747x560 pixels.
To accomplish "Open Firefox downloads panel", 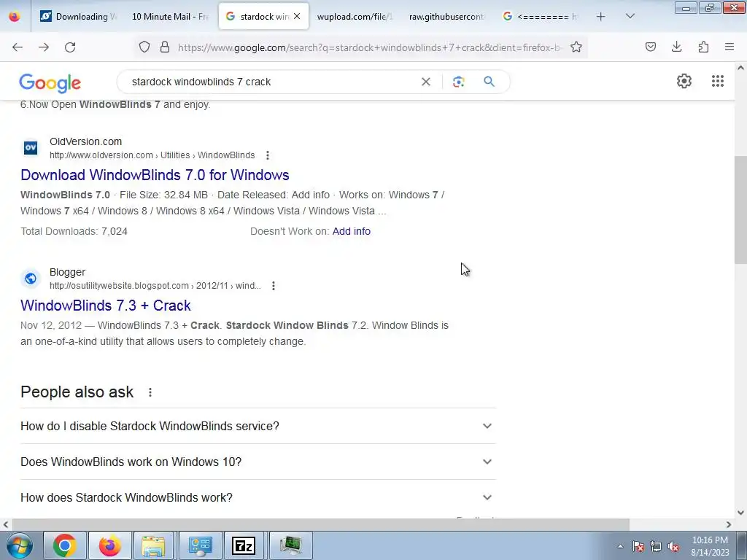I will pyautogui.click(x=676, y=47).
